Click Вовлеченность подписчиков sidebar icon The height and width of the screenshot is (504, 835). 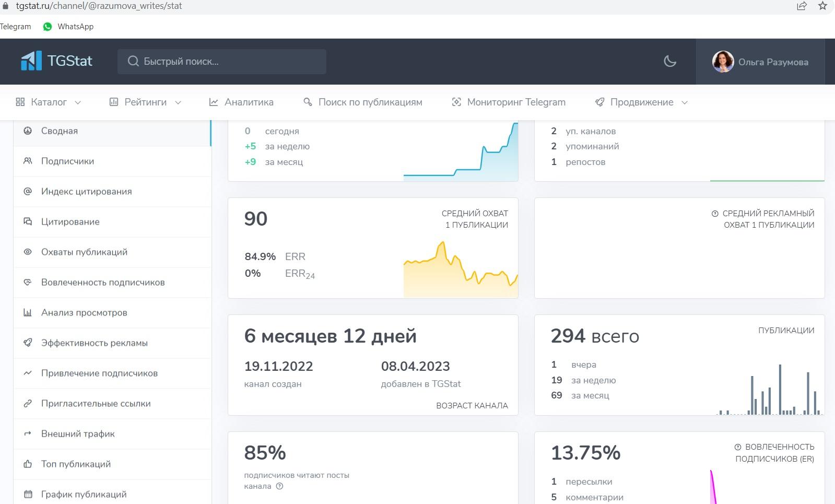(28, 283)
